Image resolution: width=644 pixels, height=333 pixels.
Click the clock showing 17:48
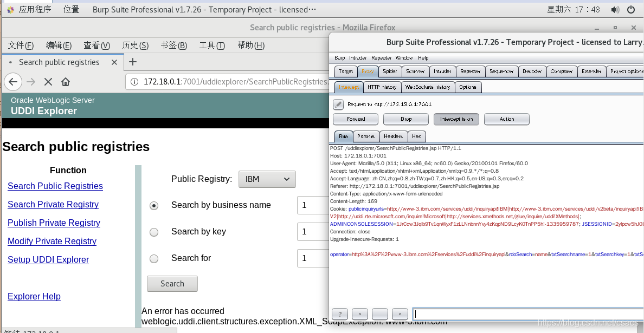(574, 9)
